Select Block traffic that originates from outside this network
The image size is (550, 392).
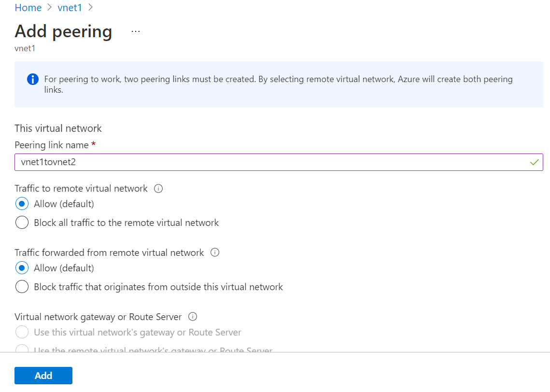[x=22, y=286]
